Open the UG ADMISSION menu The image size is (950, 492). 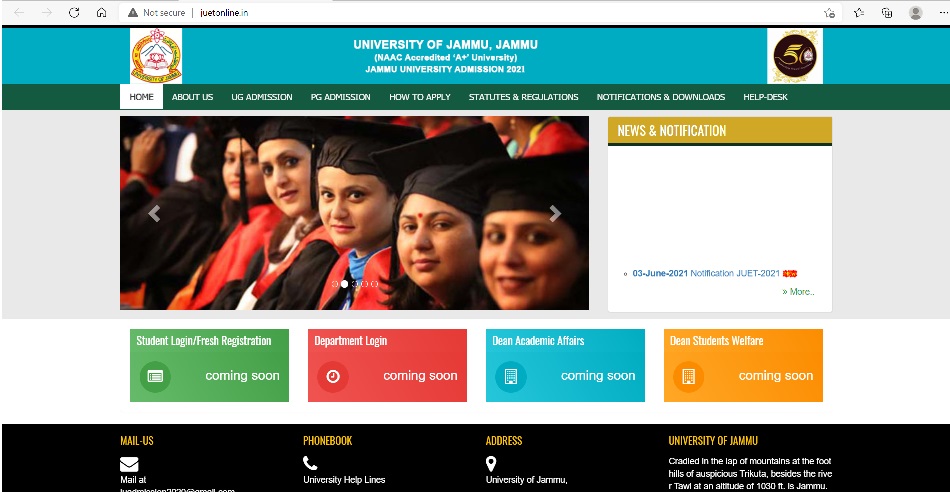point(262,97)
